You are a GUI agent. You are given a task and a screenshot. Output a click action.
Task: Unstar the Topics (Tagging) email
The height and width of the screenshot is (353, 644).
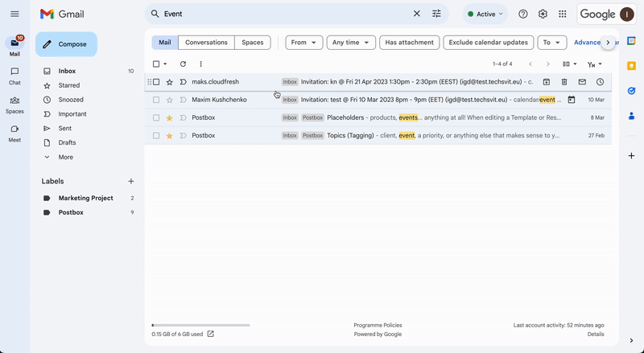(169, 135)
